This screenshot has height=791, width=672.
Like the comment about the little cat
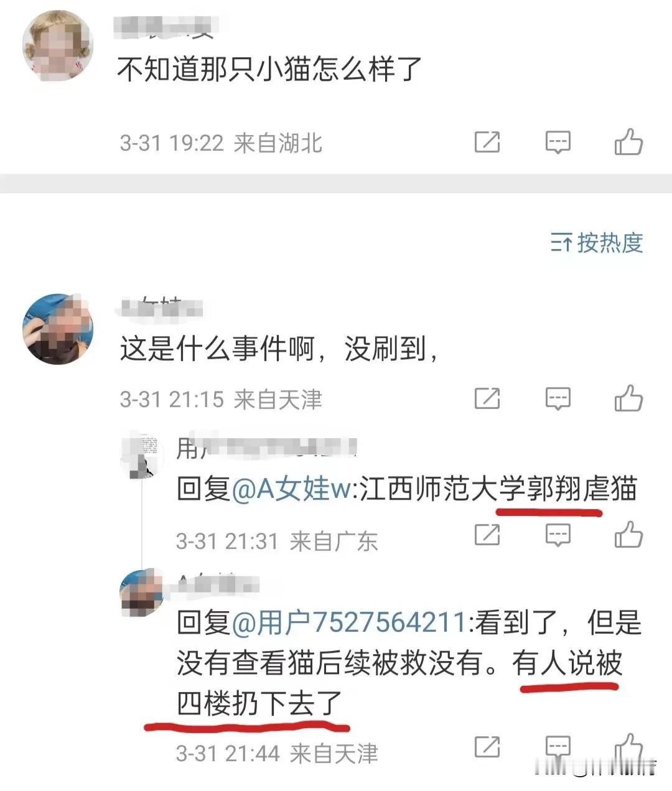(x=628, y=143)
